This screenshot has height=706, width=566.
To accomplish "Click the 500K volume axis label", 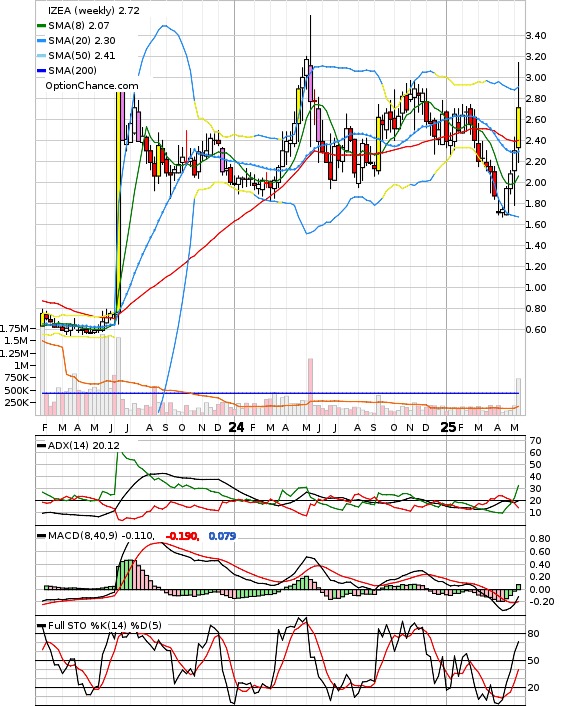I will point(17,390).
